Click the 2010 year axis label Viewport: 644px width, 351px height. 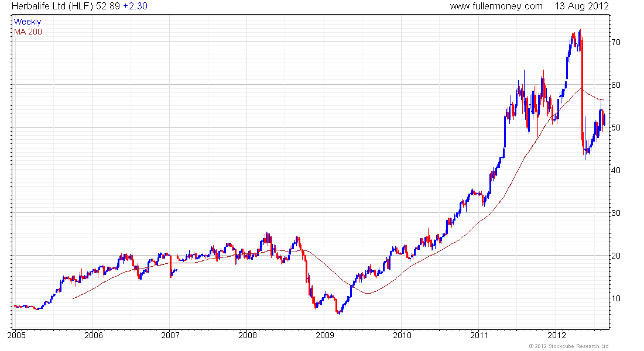pyautogui.click(x=402, y=335)
